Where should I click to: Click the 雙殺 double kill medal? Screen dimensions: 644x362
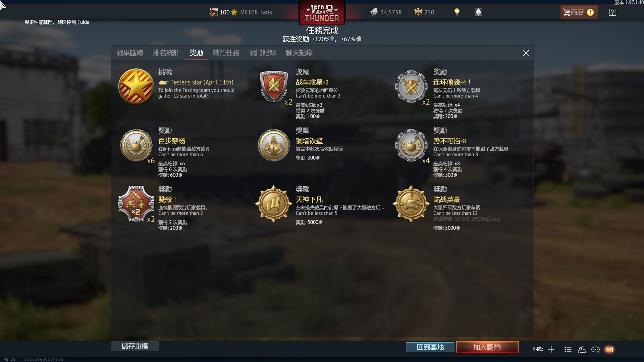pos(136,204)
